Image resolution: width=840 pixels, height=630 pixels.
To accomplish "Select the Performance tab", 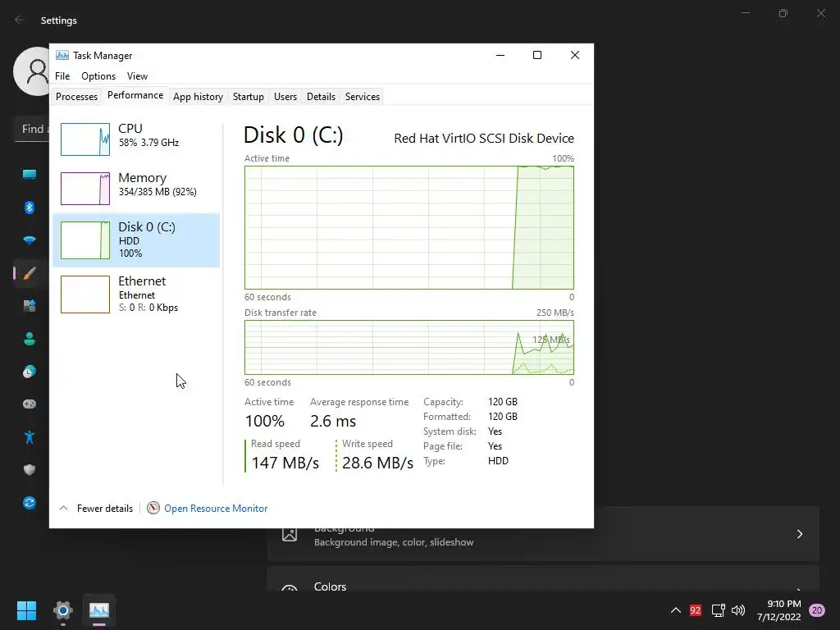I will 135,95.
